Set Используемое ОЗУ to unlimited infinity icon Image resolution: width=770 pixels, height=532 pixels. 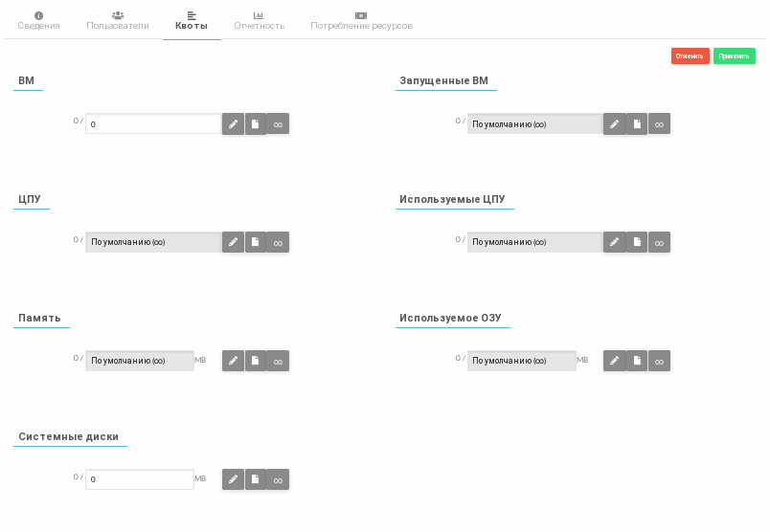tap(659, 361)
